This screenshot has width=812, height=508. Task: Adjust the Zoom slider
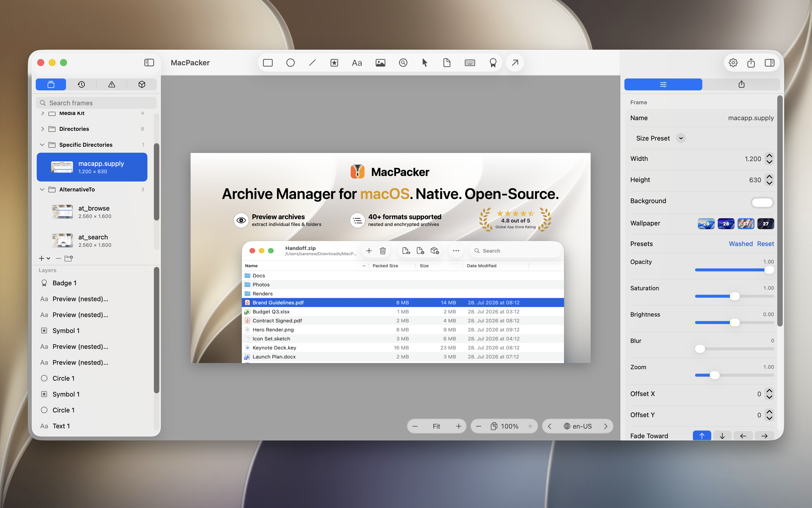735,375
